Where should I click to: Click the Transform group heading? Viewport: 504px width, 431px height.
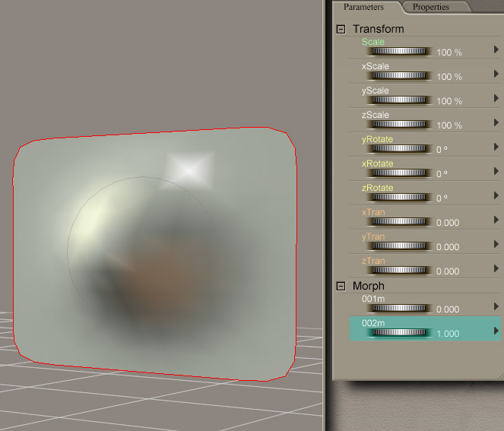379,29
